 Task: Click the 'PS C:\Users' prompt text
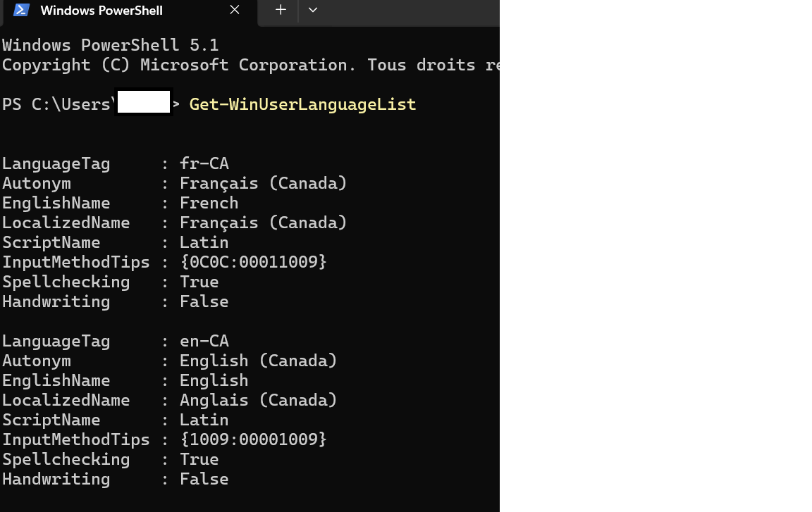tap(59, 104)
